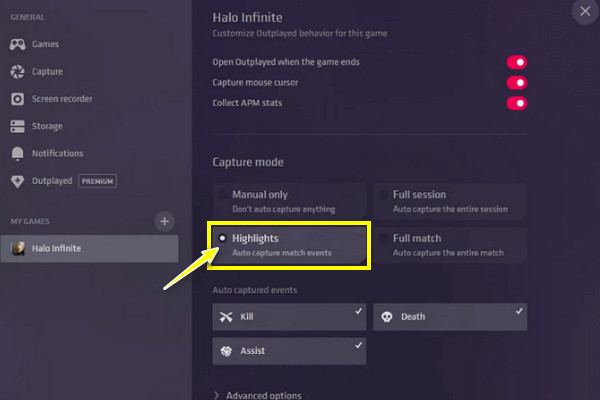This screenshot has height=400, width=600.
Task: Close the settings dialog
Action: (x=585, y=12)
